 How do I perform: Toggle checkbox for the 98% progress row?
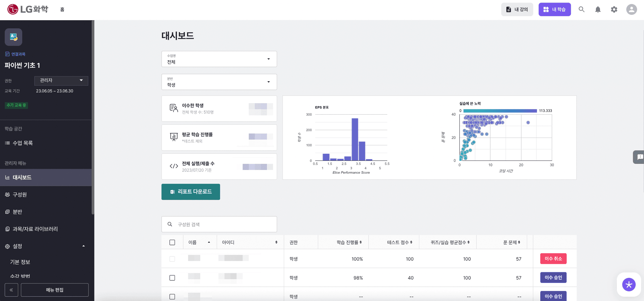tap(172, 278)
